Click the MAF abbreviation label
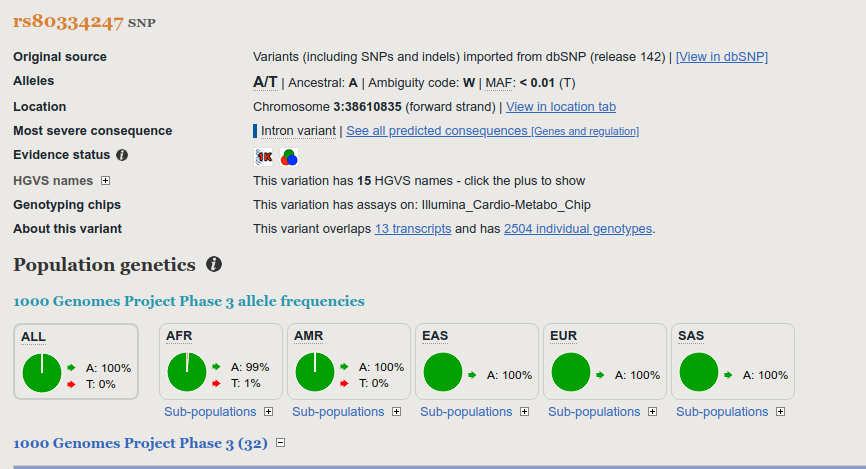Screen dimensions: 866x469 pos(499,83)
